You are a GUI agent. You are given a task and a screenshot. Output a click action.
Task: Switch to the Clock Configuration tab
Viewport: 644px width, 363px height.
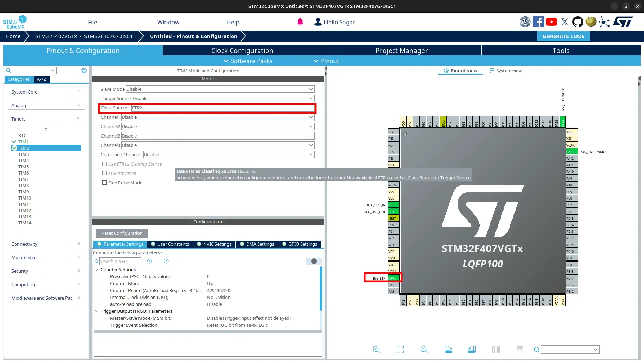[x=242, y=51]
